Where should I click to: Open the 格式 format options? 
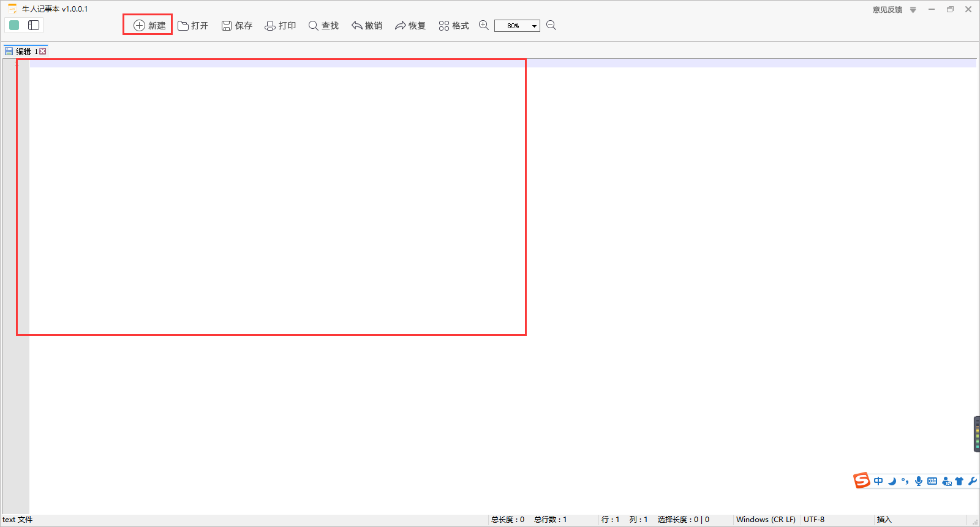tap(454, 25)
